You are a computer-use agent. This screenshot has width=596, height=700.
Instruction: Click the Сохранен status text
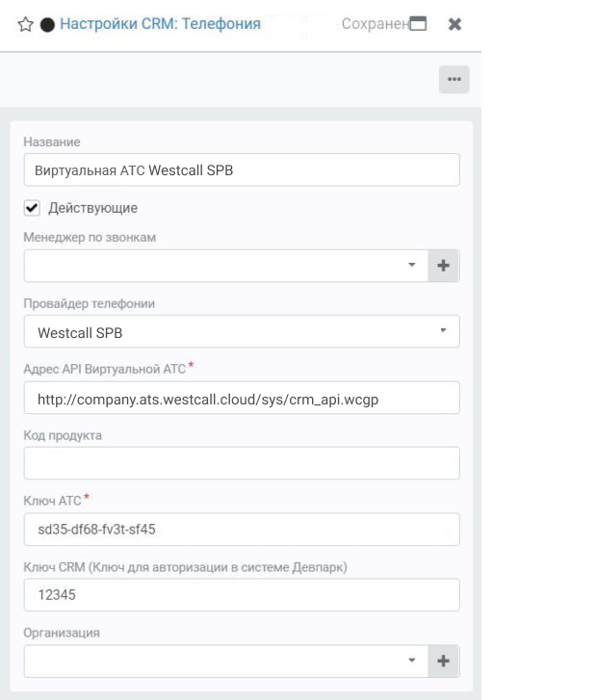376,24
